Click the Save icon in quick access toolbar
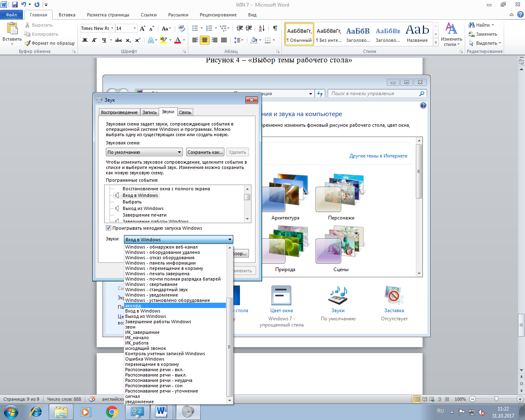This screenshot has height=420, width=525. pyautogui.click(x=15, y=5)
